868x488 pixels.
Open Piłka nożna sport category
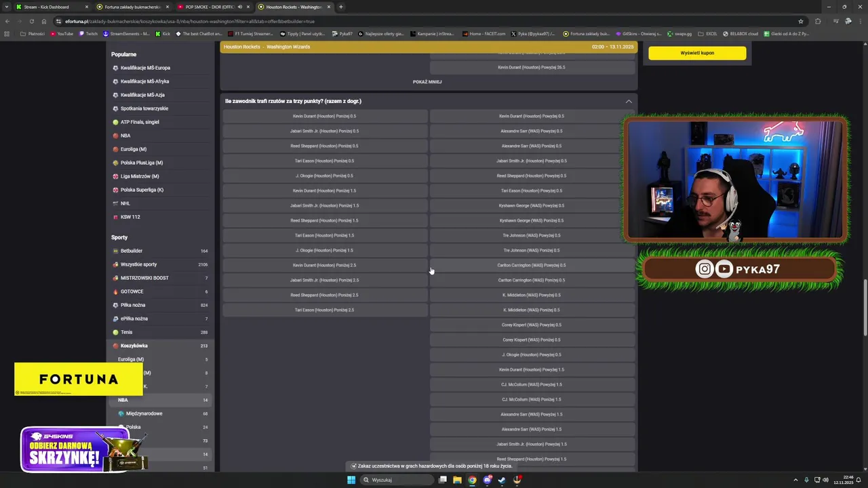(x=161, y=305)
